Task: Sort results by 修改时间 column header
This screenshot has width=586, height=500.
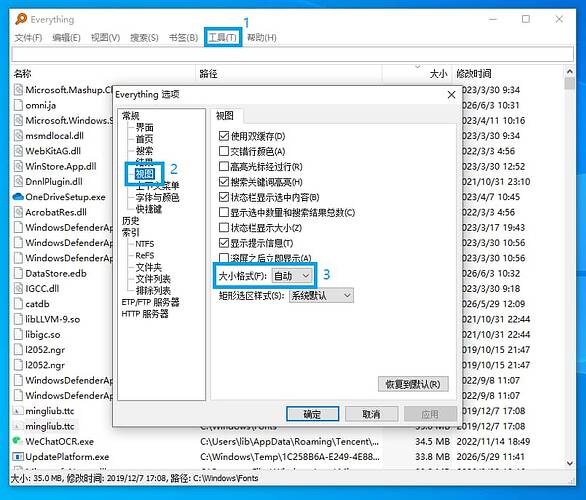Action: [x=508, y=74]
